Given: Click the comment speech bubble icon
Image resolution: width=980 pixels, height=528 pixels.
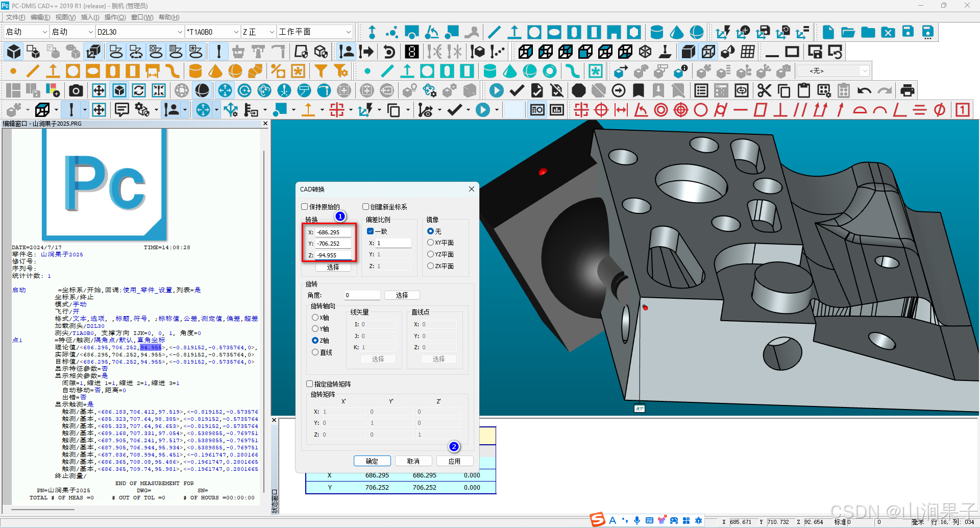Looking at the screenshot, I should 121,110.
